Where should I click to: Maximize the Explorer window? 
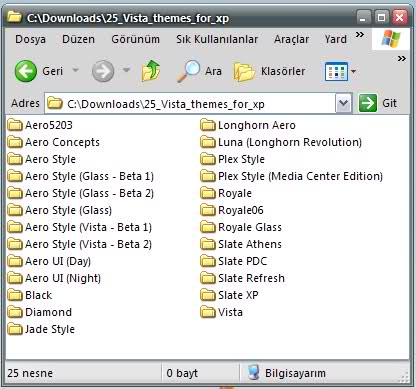pyautogui.click(x=381, y=17)
